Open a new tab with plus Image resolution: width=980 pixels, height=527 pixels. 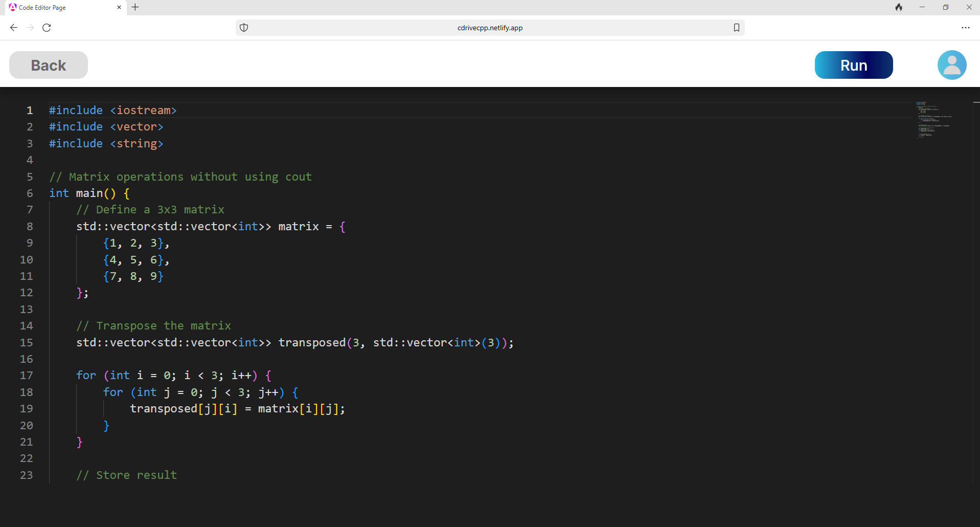click(x=135, y=7)
